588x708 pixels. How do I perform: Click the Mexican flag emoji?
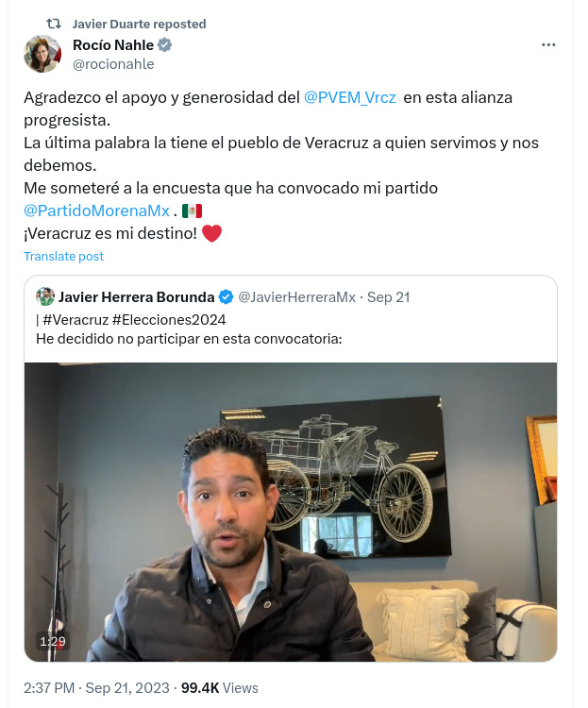tap(192, 211)
